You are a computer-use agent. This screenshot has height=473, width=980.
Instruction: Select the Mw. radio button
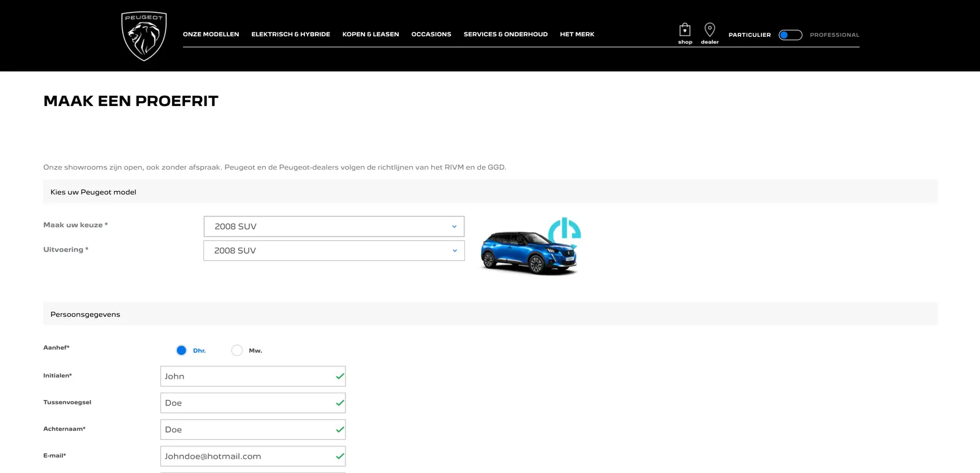click(x=237, y=350)
